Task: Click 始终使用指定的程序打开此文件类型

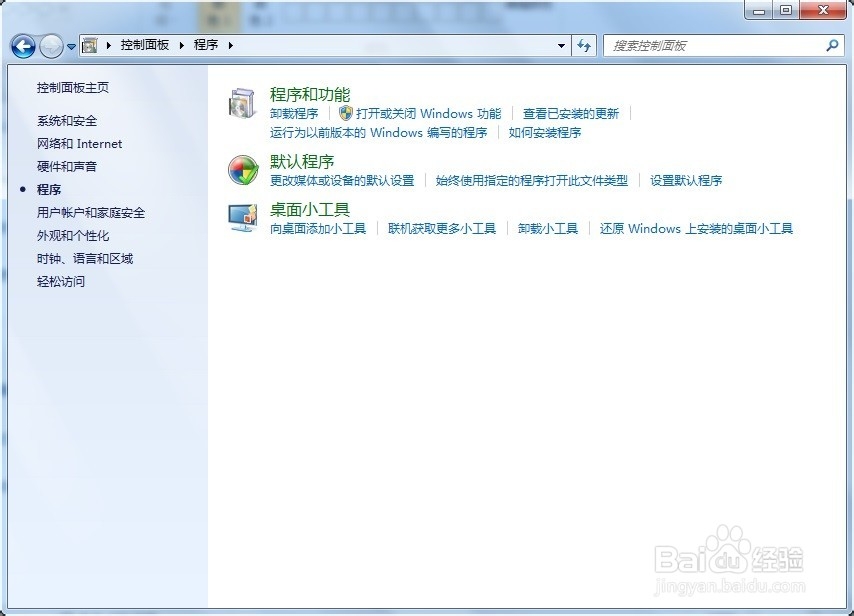Action: click(x=532, y=181)
